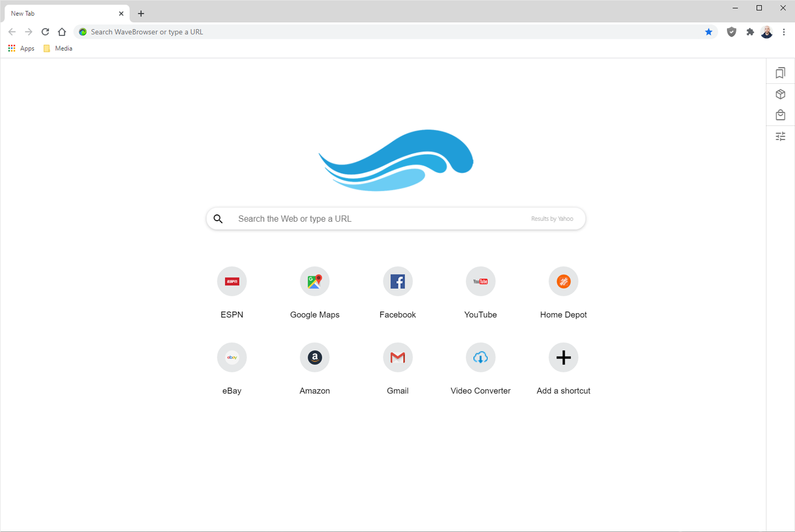Select the New Tab tab
This screenshot has height=532, width=795.
60,14
